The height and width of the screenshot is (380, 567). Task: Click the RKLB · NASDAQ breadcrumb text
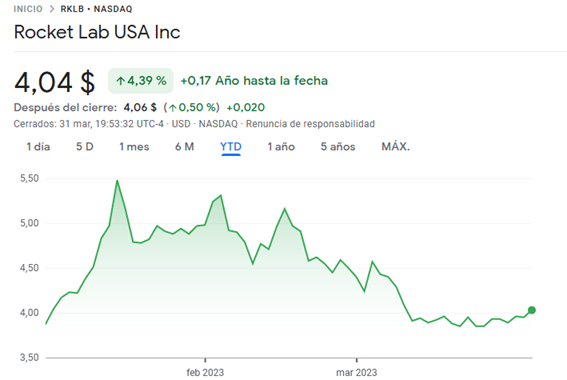click(96, 9)
